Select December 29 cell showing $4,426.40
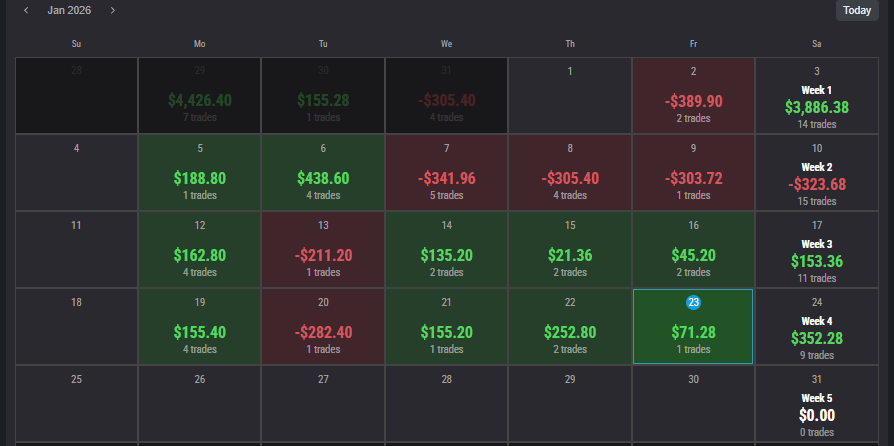 coord(200,96)
